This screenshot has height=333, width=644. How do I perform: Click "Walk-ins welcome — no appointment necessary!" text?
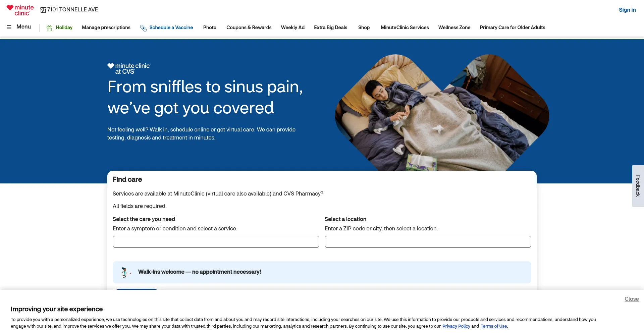(200, 272)
